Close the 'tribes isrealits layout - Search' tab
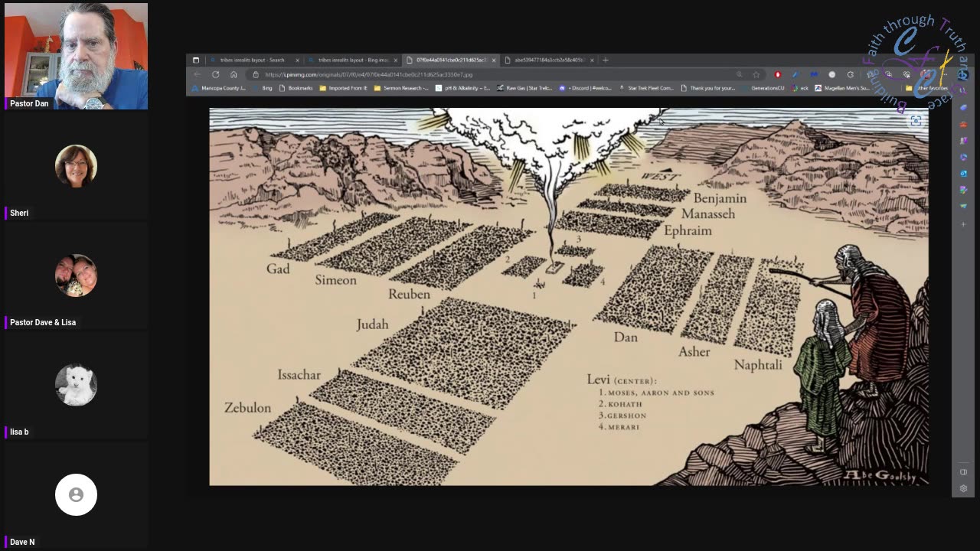The image size is (980, 551). (297, 60)
